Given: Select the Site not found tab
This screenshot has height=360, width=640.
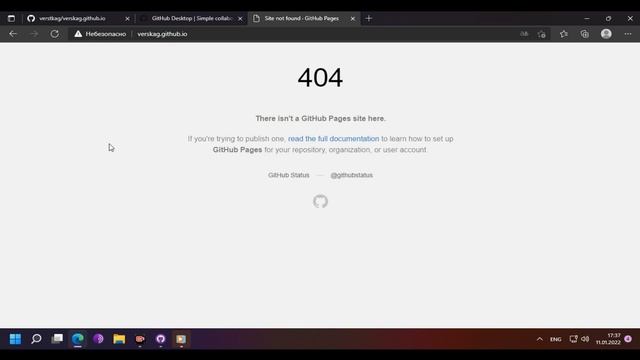Looking at the screenshot, I should (x=304, y=18).
